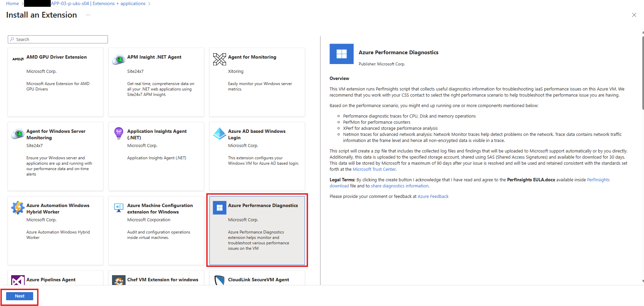Image resolution: width=644 pixels, height=306 pixels.
Task: Click the Azure Machine Configuration extension icon
Action: (118, 207)
